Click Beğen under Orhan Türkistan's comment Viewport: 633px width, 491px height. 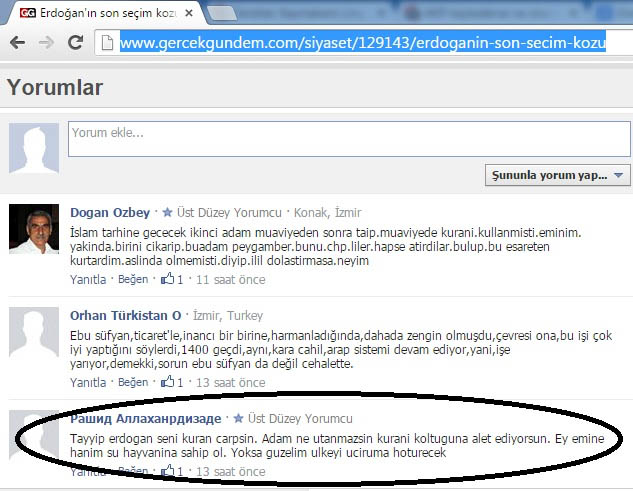pyautogui.click(x=133, y=382)
